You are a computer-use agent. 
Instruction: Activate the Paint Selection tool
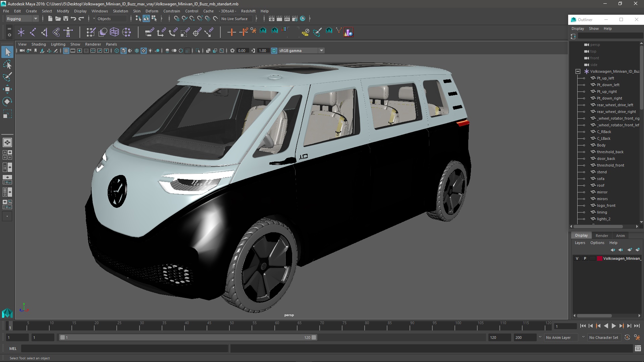tap(7, 77)
